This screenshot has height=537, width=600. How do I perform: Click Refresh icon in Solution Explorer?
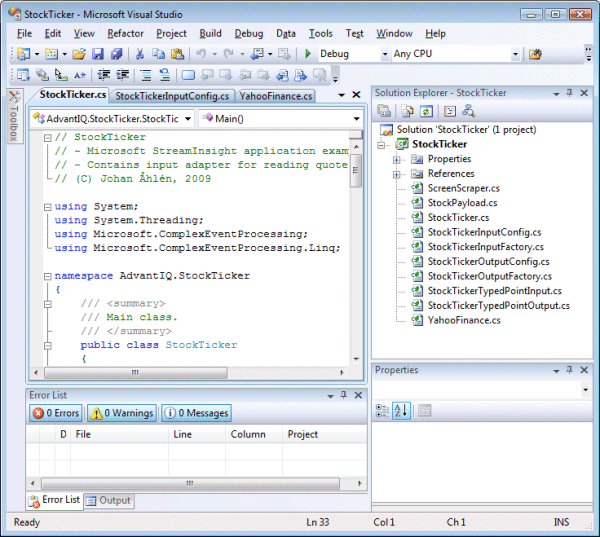(x=425, y=111)
